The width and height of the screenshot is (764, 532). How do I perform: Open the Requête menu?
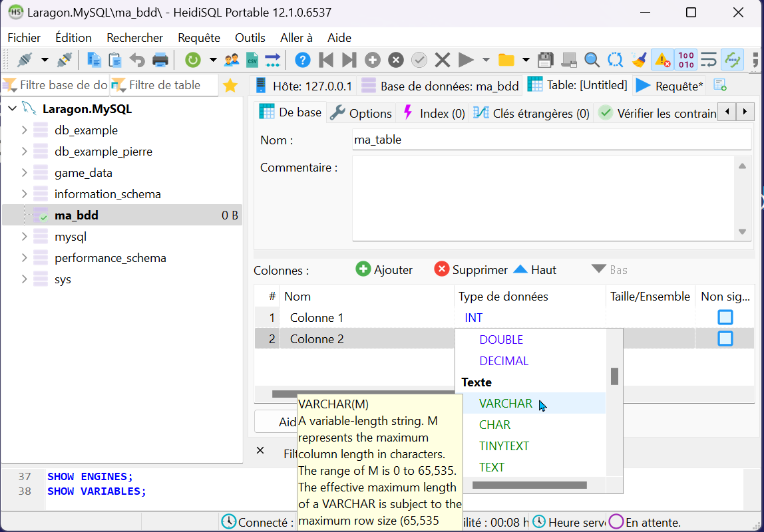[198, 38]
